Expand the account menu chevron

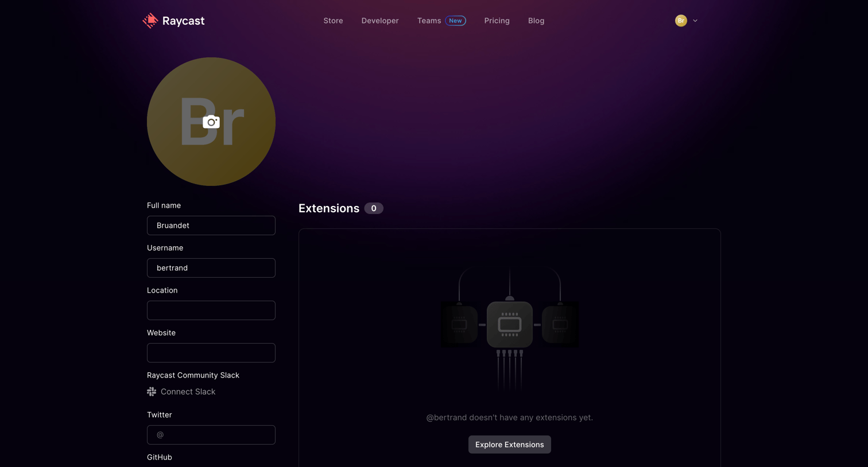point(695,21)
